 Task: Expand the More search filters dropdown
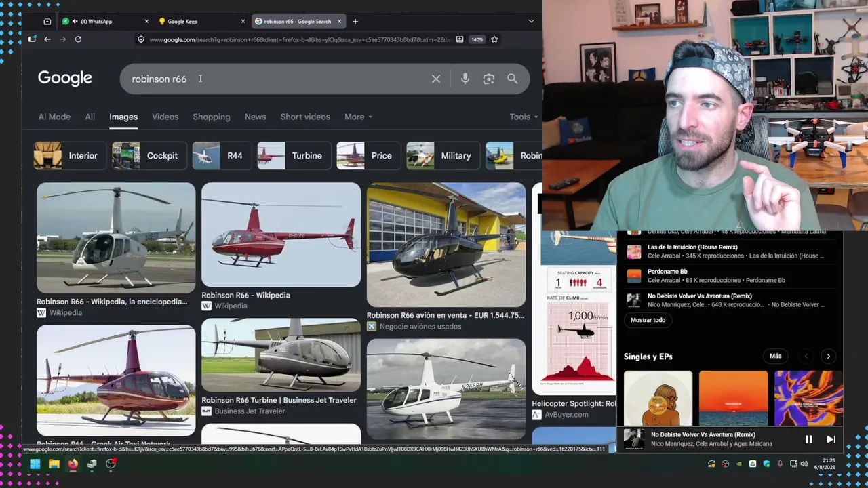(x=358, y=117)
